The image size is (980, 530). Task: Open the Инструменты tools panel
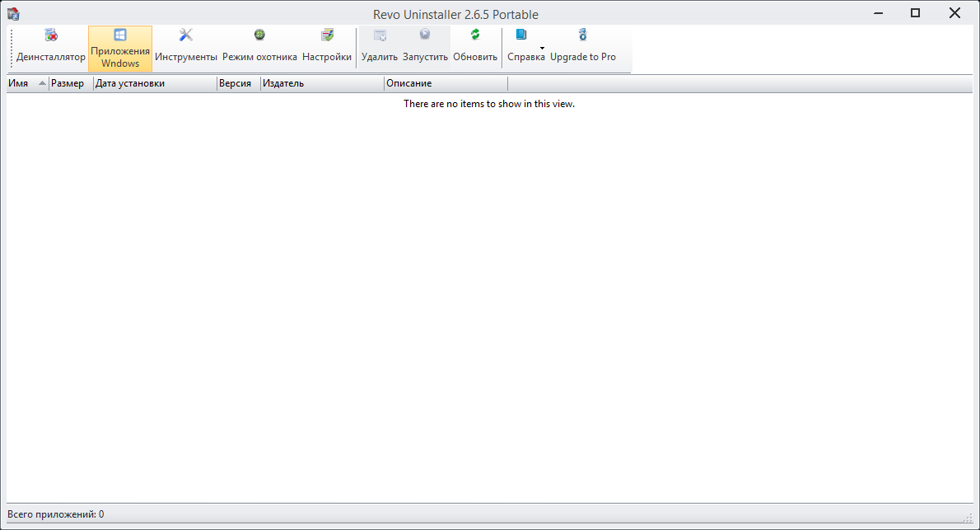185,48
